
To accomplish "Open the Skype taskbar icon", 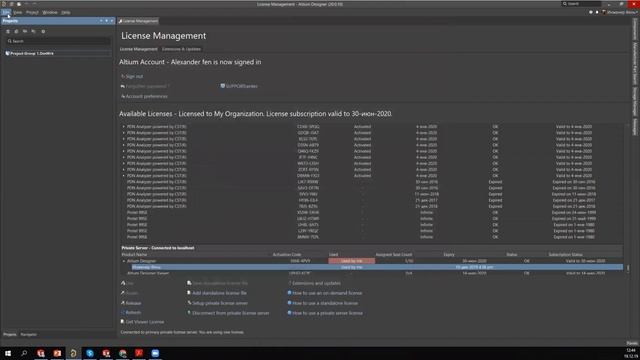I will pyautogui.click(x=90, y=353).
